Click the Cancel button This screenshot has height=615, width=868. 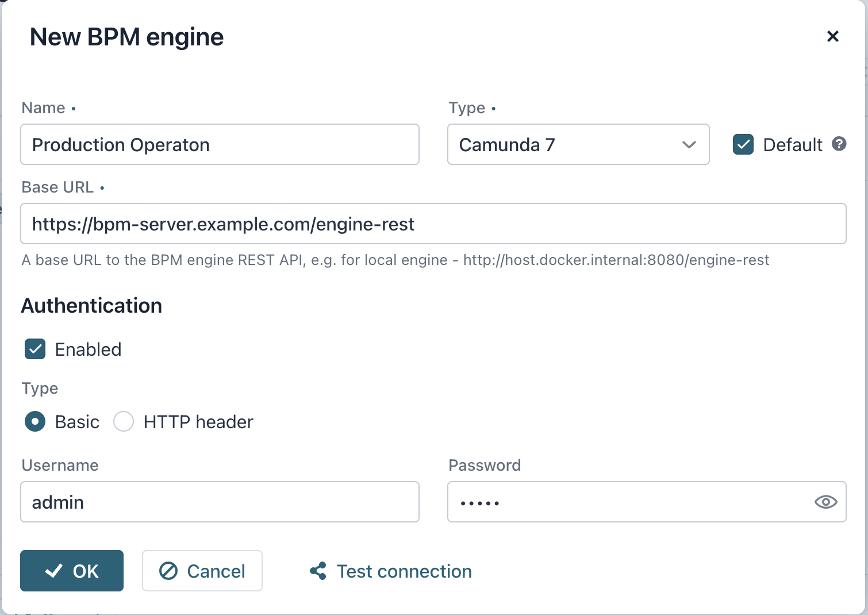pos(202,571)
